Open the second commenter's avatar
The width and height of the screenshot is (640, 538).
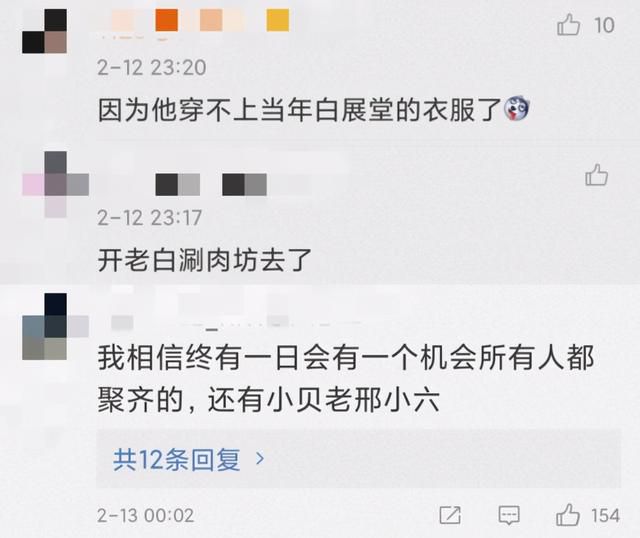pyautogui.click(x=56, y=184)
